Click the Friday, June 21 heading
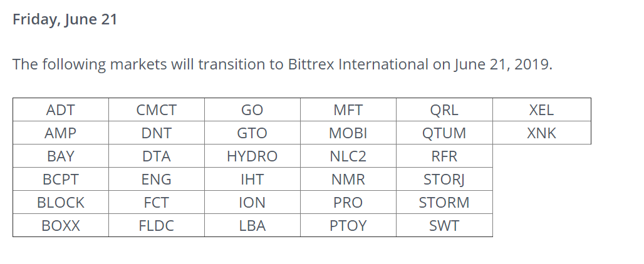Image resolution: width=644 pixels, height=264 pixels. click(65, 19)
